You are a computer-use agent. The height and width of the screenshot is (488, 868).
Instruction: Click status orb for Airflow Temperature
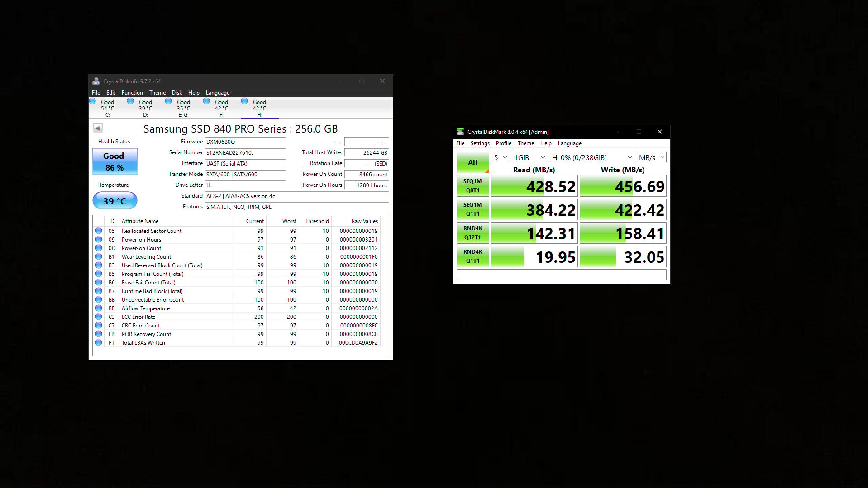pos(99,308)
